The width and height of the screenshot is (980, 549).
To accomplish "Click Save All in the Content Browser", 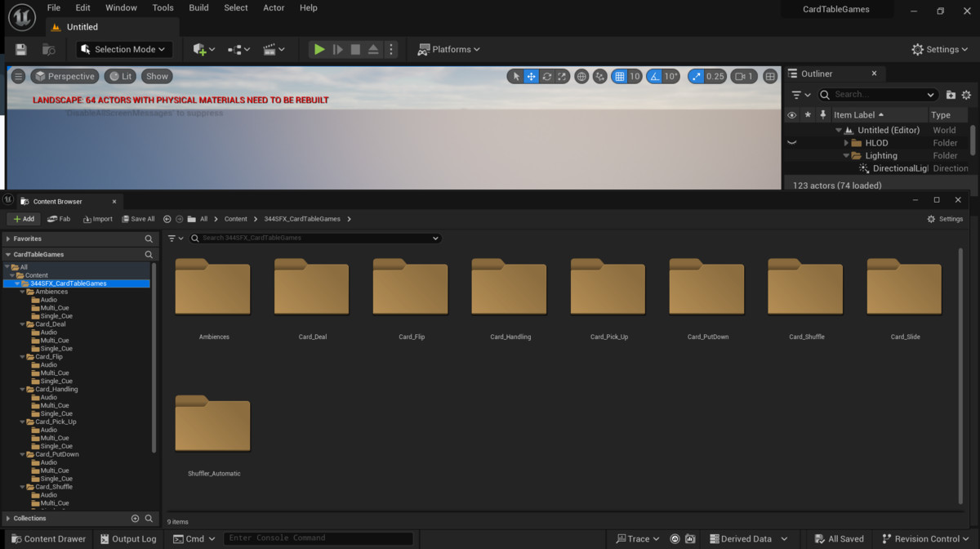I will click(x=138, y=219).
